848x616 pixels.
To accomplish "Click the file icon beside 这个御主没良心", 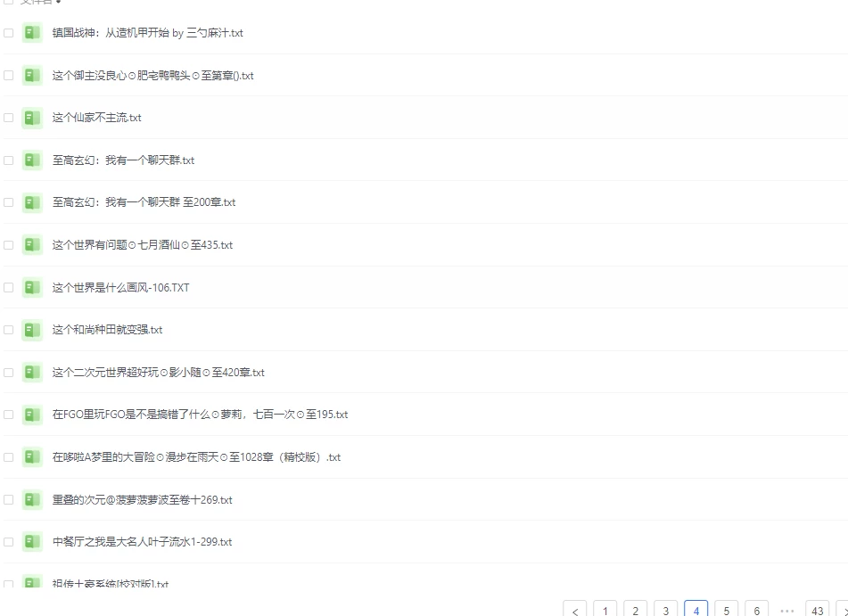I will [31, 75].
